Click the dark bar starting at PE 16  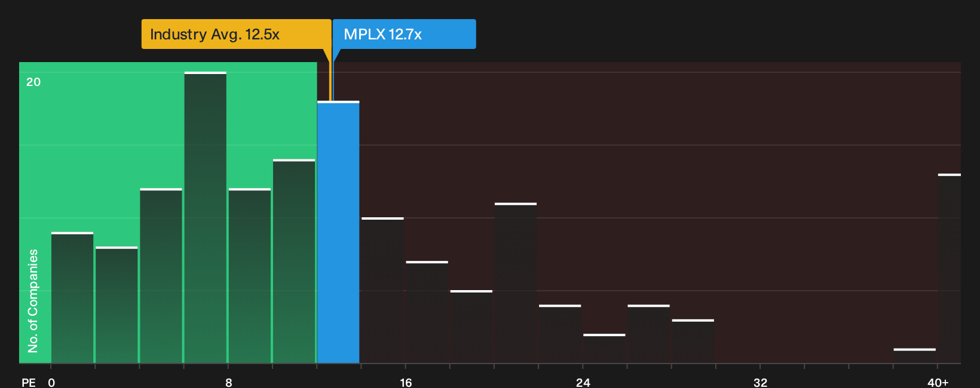coord(427,312)
